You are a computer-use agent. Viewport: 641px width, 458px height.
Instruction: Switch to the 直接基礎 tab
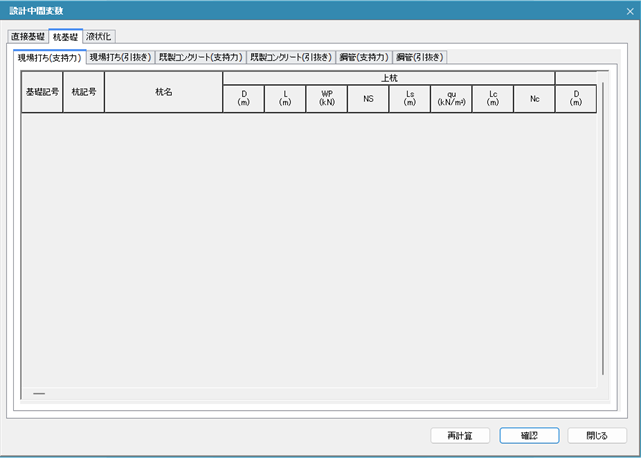tap(28, 37)
